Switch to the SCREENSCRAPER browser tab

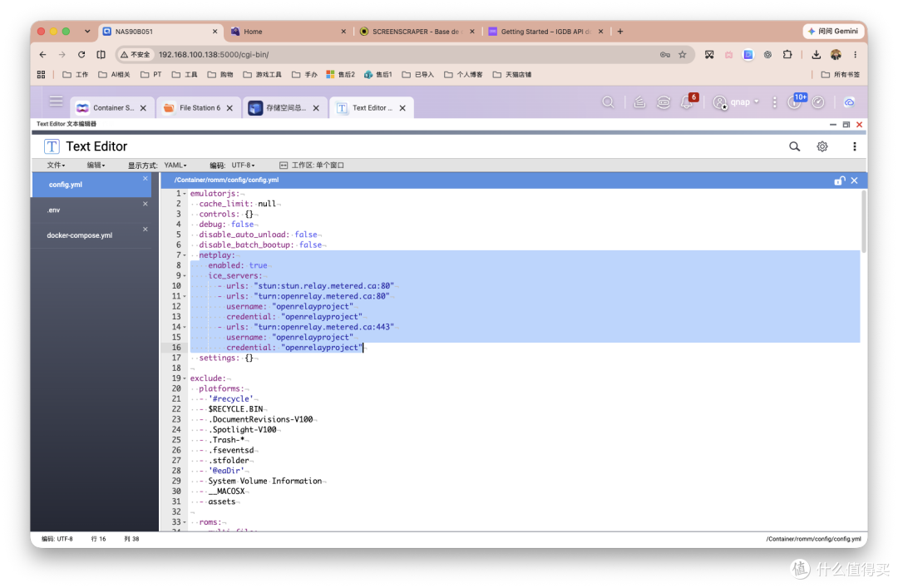point(415,32)
